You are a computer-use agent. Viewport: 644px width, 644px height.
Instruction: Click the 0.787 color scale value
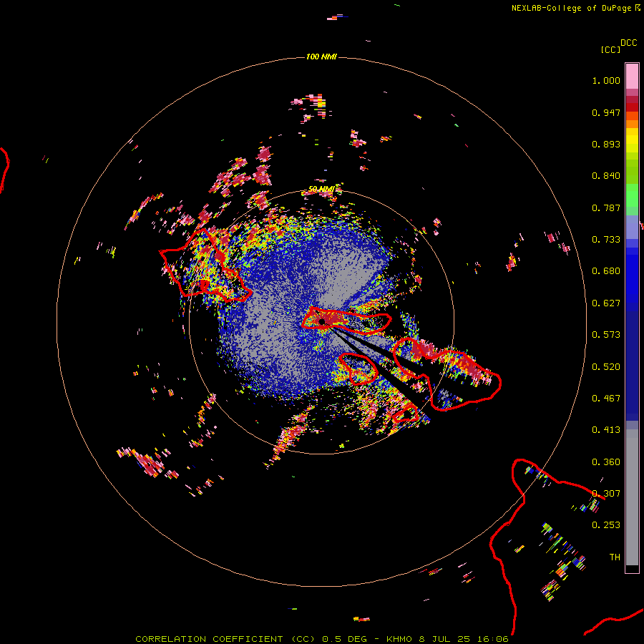(x=606, y=208)
